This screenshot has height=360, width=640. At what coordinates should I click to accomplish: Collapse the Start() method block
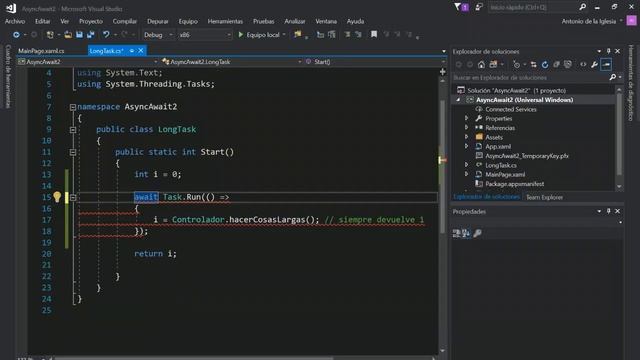(73, 152)
